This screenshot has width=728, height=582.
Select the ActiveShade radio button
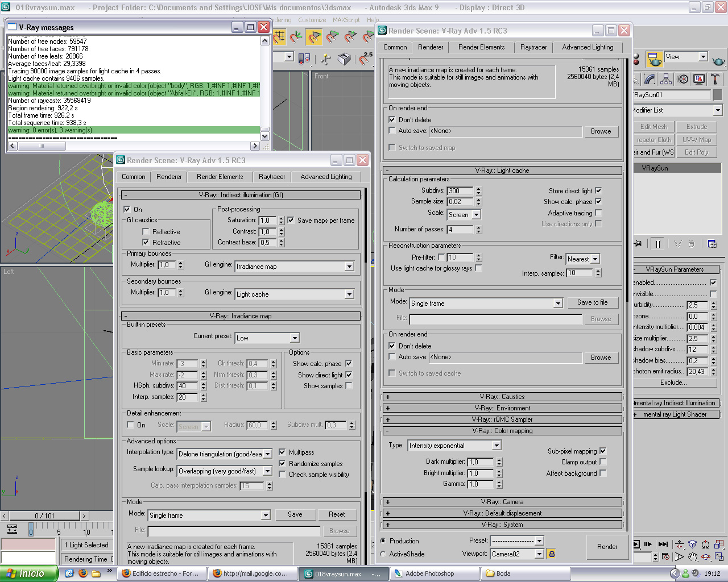(383, 554)
